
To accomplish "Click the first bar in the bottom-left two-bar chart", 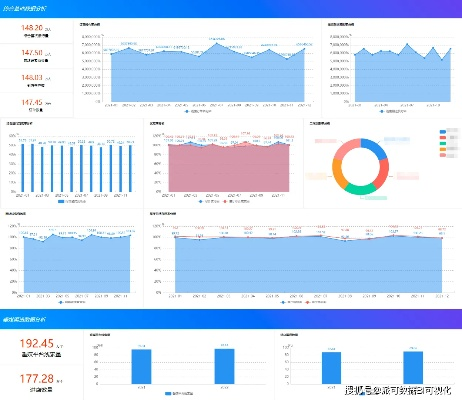I will 141,367.
